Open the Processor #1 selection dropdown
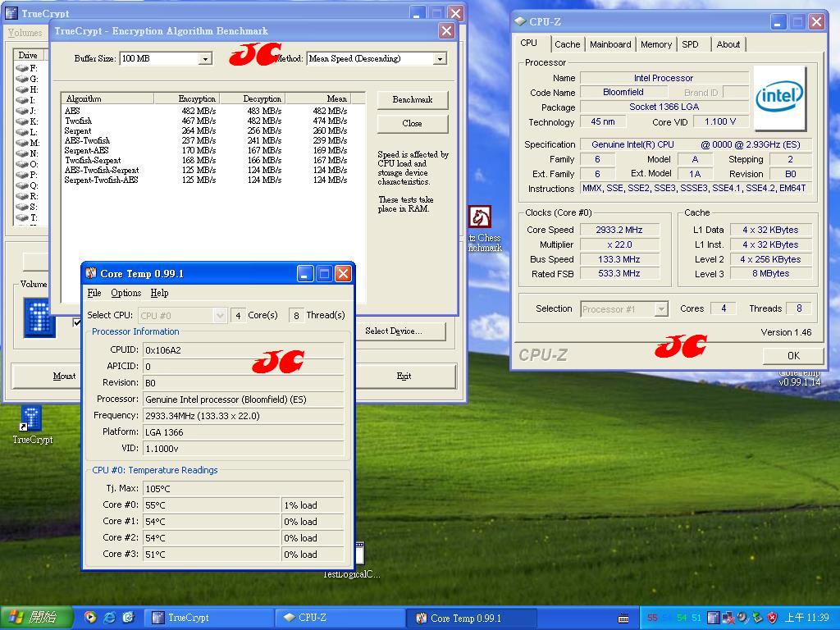 (x=662, y=309)
